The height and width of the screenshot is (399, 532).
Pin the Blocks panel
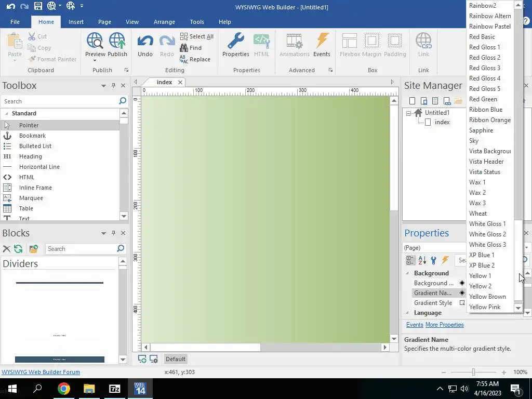113,233
